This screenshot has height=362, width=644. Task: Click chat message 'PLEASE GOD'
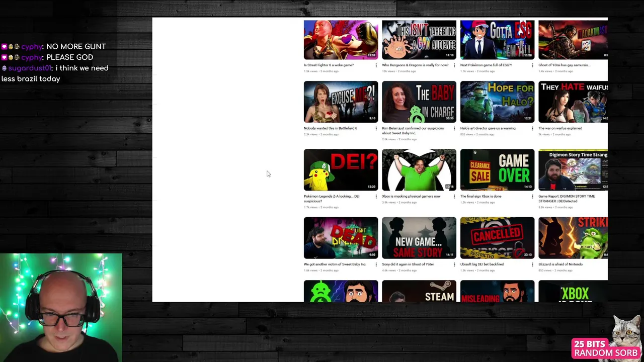tap(69, 57)
